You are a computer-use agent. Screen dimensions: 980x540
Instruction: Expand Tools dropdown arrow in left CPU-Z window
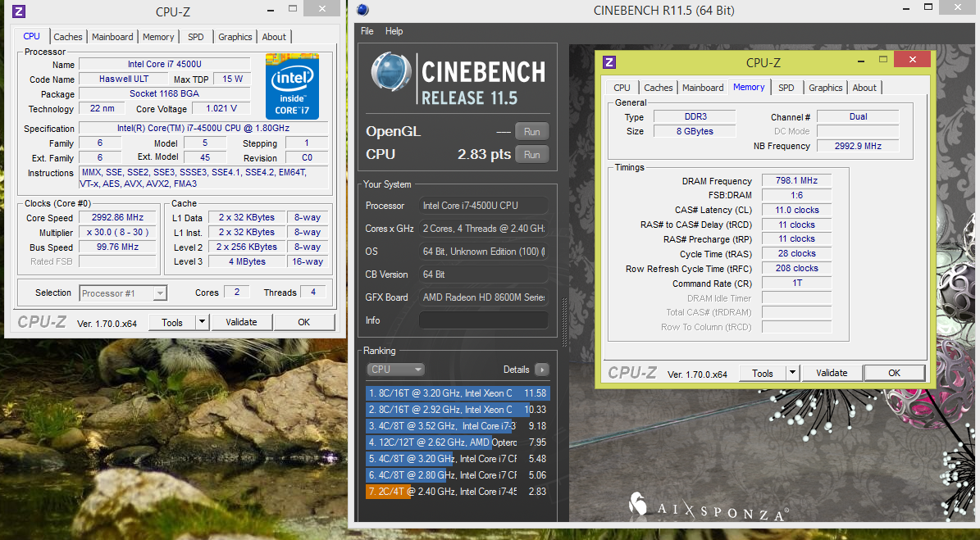tap(202, 322)
